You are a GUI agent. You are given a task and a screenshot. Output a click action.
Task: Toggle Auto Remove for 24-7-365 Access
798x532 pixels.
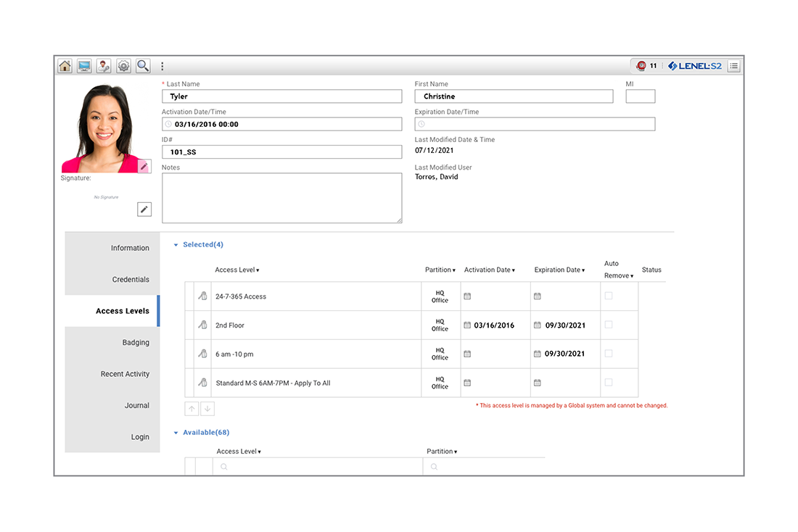click(609, 296)
